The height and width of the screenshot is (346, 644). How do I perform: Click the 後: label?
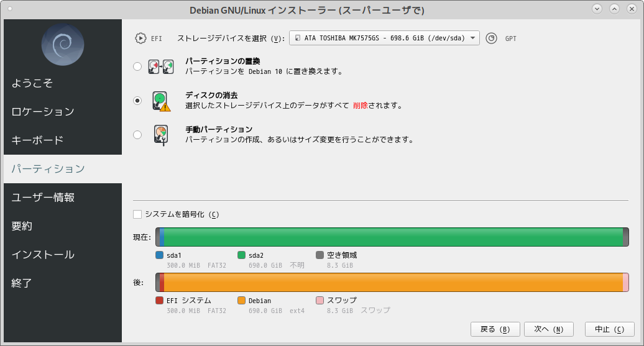(139, 283)
